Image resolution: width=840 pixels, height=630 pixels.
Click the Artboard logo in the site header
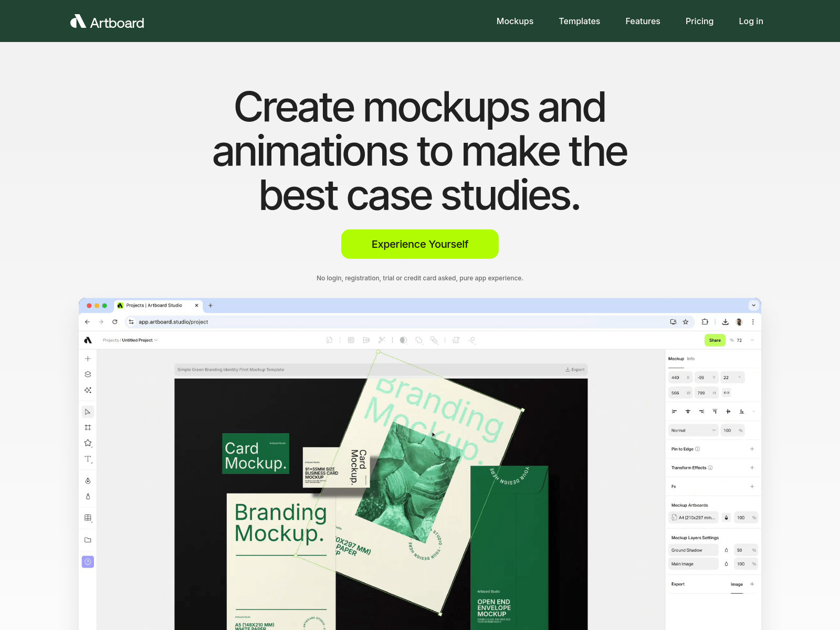(x=107, y=22)
